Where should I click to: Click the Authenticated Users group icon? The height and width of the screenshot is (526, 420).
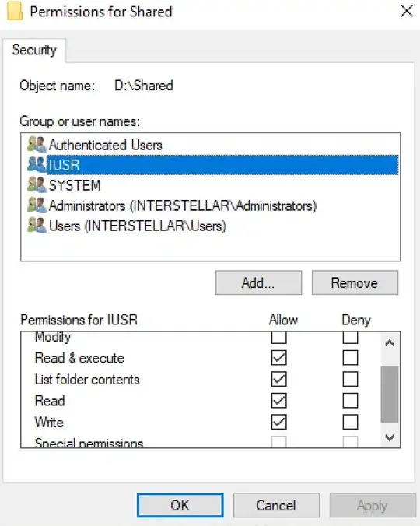[x=37, y=145]
